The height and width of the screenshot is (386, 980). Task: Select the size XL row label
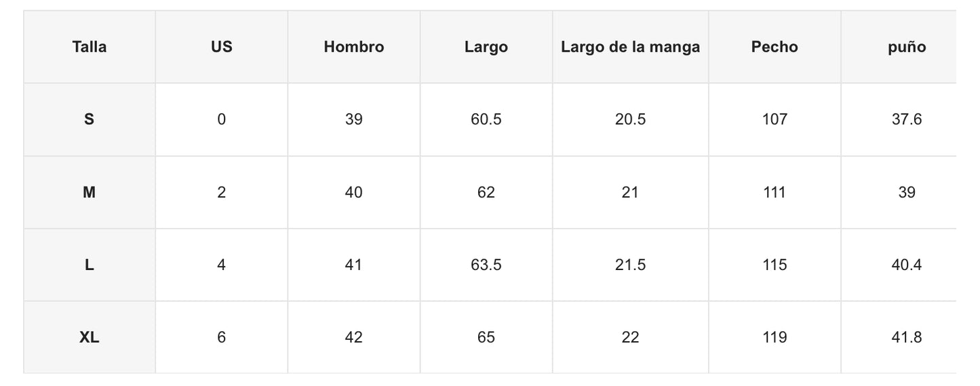[x=90, y=337]
